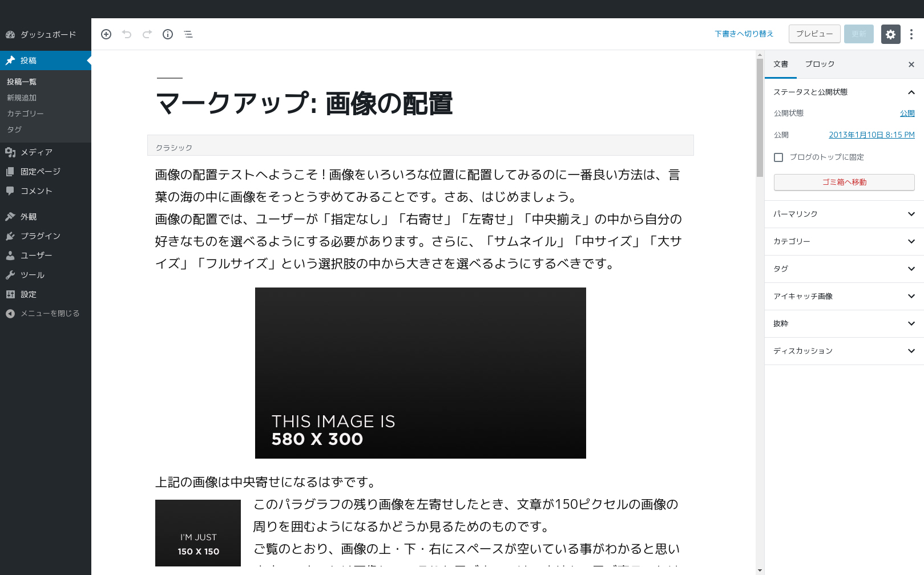Click the ツール wrench icon
The height and width of the screenshot is (575, 924).
coord(10,275)
